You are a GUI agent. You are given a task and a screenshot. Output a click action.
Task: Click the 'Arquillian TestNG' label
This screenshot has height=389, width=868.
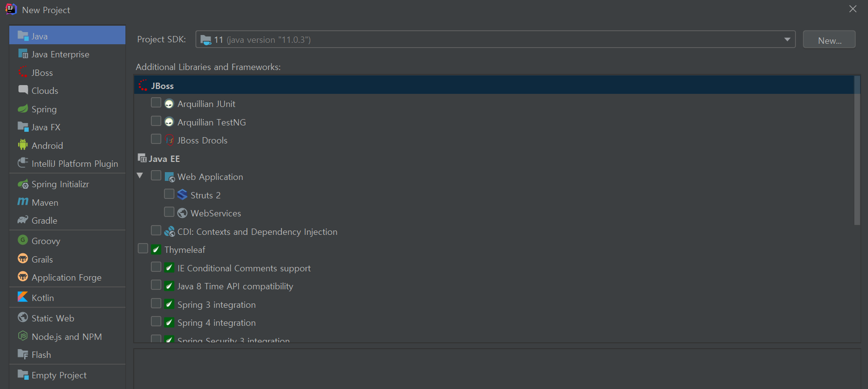[212, 122]
